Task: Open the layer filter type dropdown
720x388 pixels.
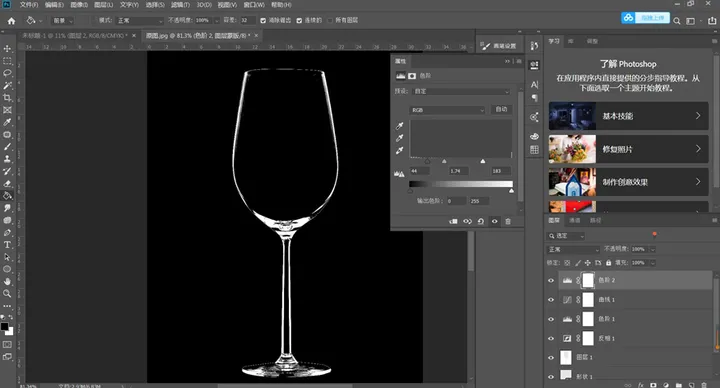Action: coord(566,236)
